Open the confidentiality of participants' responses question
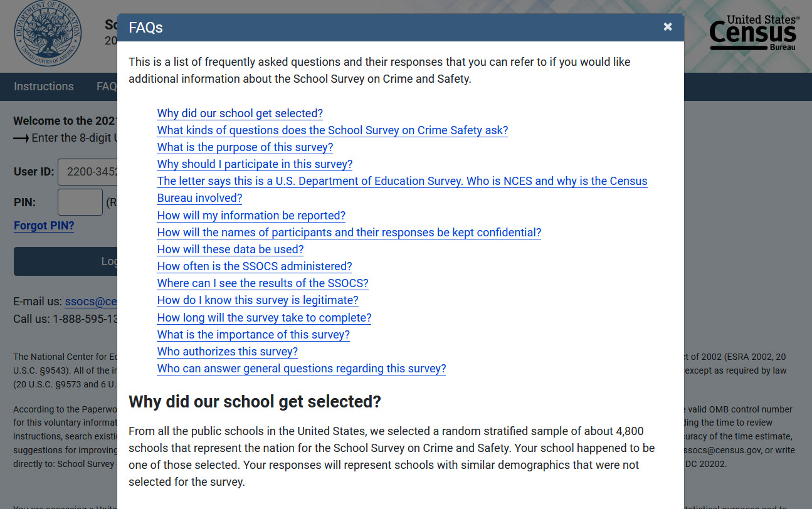This screenshot has height=509, width=812. pos(349,233)
